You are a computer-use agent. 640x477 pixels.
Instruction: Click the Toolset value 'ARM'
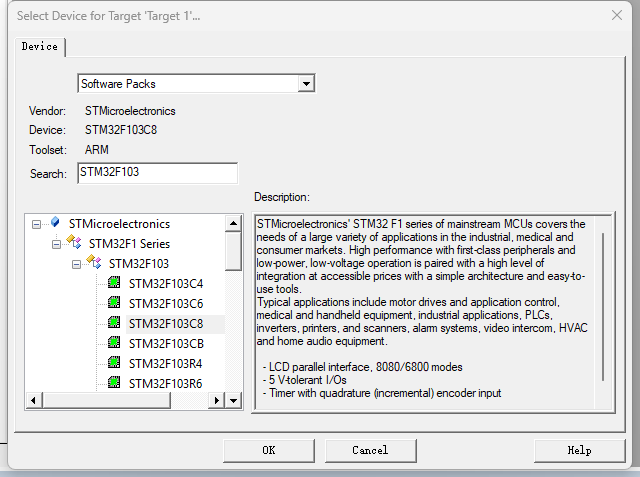97,150
